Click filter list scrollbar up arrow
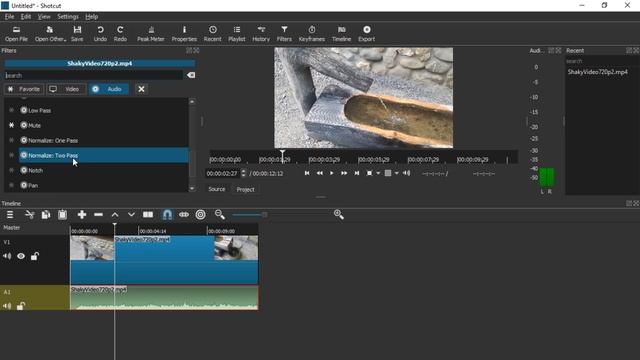This screenshot has width=640, height=360. click(x=192, y=101)
